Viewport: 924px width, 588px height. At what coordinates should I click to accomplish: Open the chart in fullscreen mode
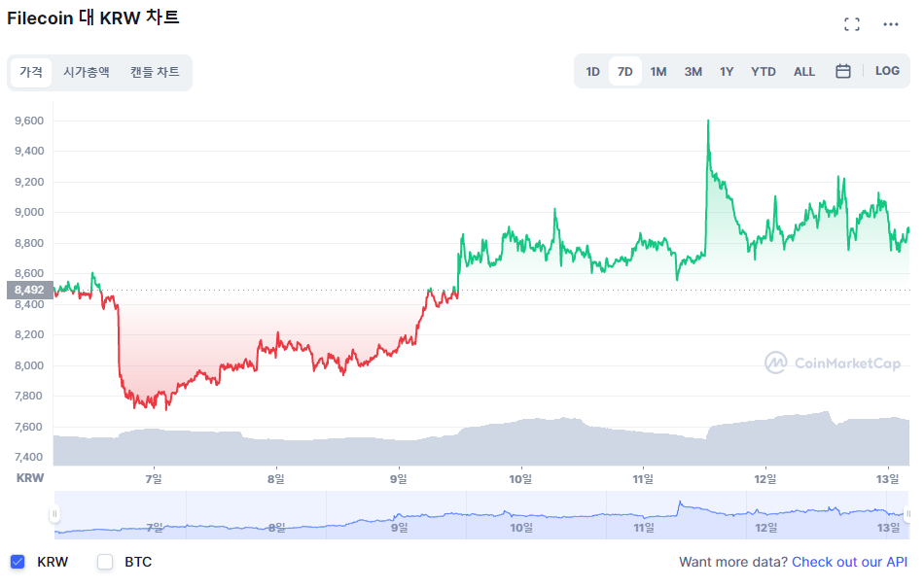(x=851, y=24)
